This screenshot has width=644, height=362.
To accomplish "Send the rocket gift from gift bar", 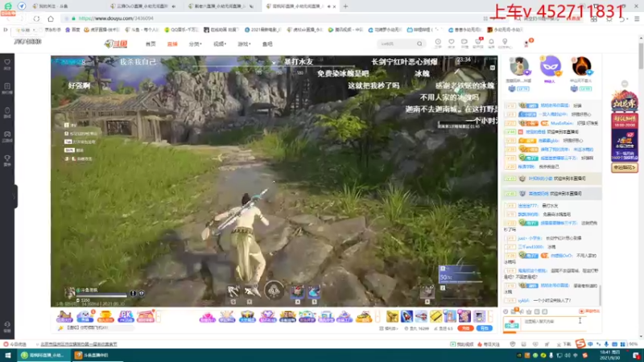I will (x=407, y=316).
